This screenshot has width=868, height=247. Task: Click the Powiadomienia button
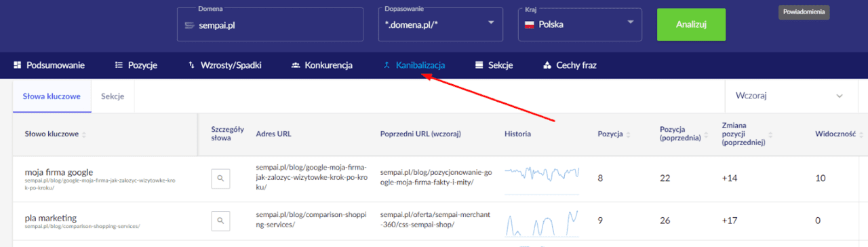[x=804, y=12]
